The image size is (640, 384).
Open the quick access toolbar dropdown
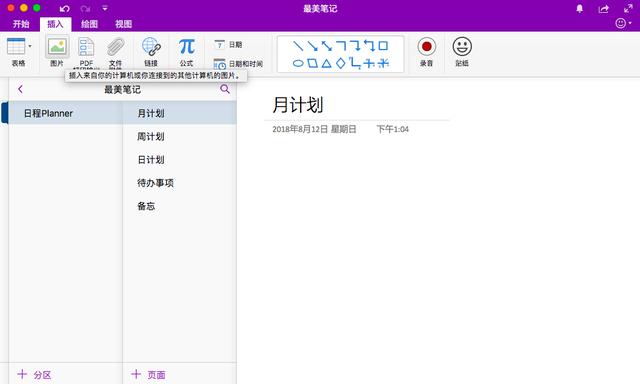click(x=105, y=8)
